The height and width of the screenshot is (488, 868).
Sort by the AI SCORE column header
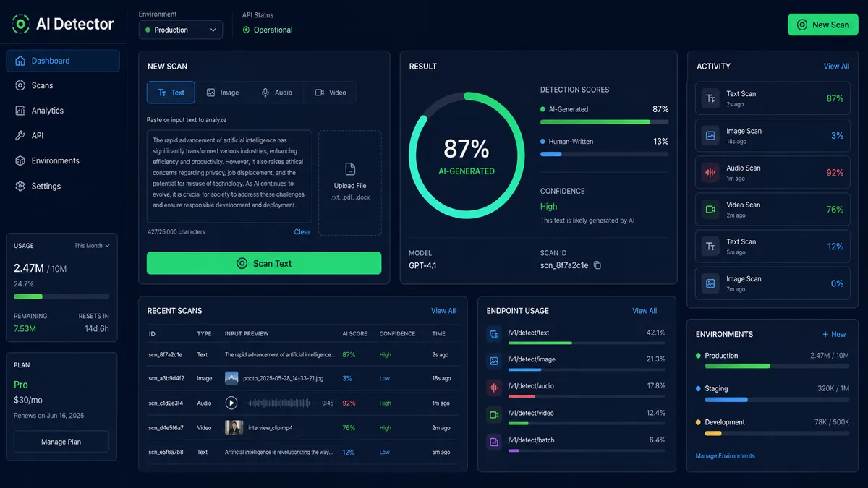click(354, 334)
